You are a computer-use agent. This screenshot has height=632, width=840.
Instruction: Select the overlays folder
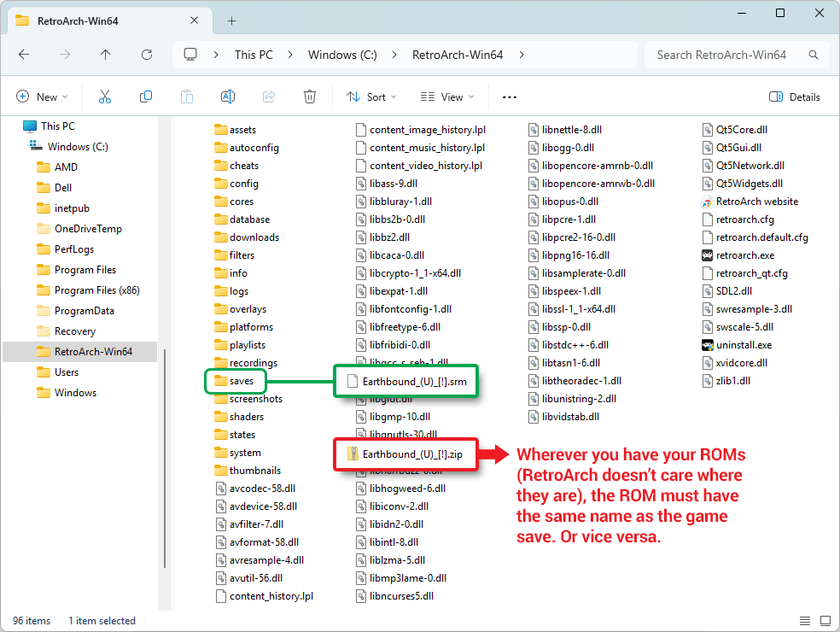241,309
